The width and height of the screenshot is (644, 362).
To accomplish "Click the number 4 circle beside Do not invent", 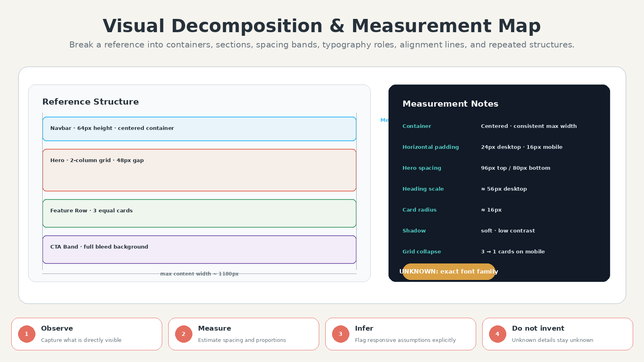I will coord(497,334).
